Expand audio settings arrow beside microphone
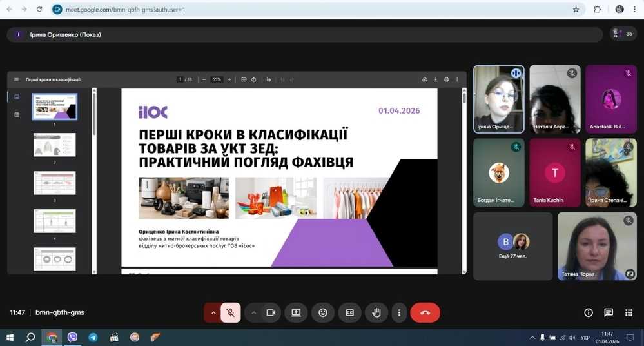 [x=213, y=313]
